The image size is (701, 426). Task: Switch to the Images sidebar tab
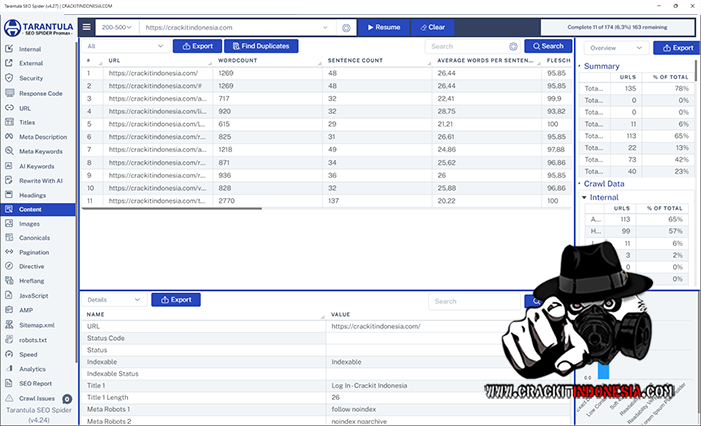click(x=29, y=224)
